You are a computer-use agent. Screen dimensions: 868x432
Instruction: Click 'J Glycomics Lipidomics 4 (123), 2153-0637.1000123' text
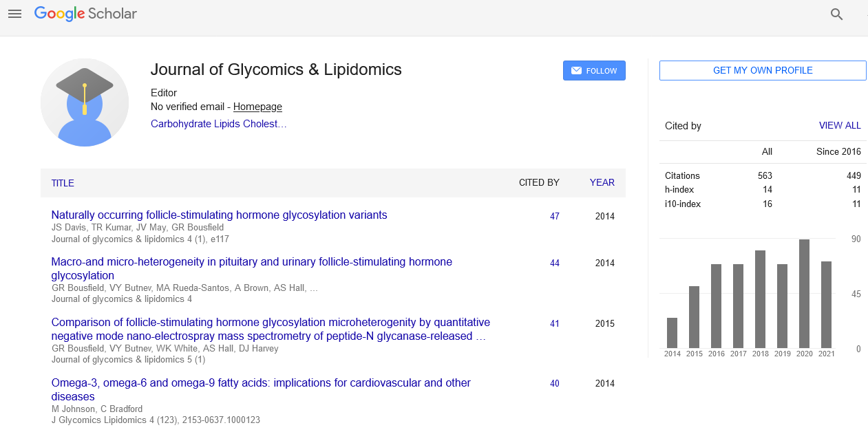pyautogui.click(x=156, y=420)
